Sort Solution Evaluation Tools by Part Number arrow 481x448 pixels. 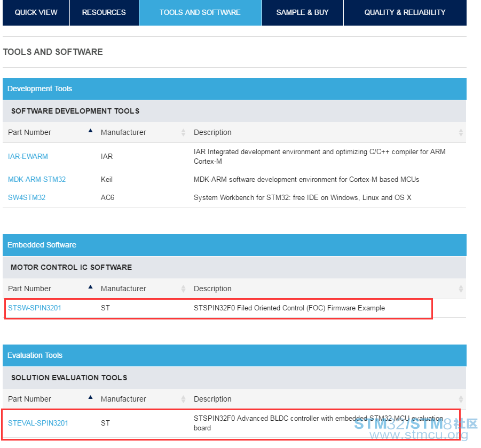click(91, 397)
